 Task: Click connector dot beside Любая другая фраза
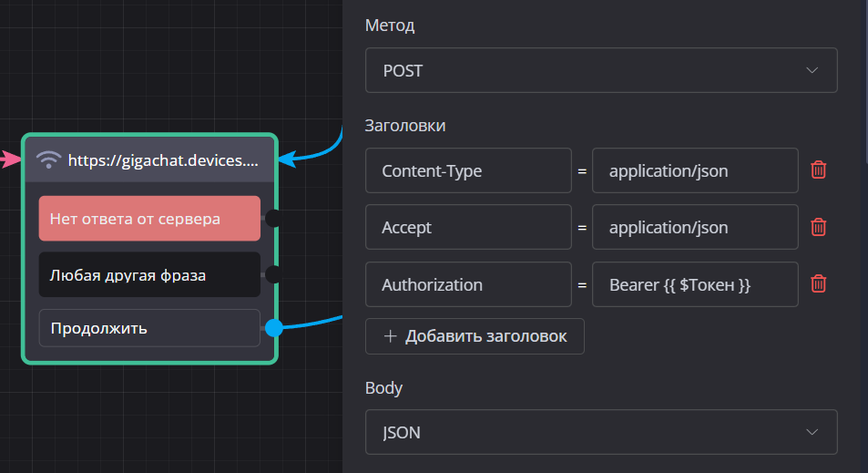click(272, 274)
